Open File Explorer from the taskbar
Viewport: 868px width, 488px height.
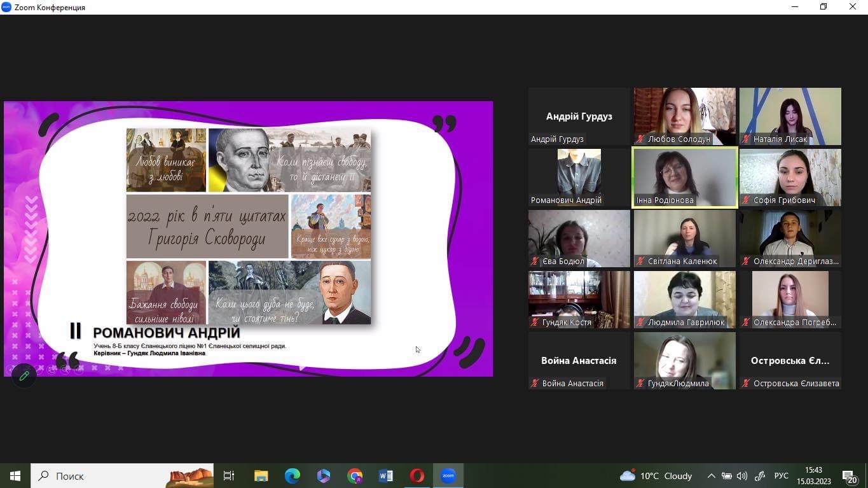[261, 476]
